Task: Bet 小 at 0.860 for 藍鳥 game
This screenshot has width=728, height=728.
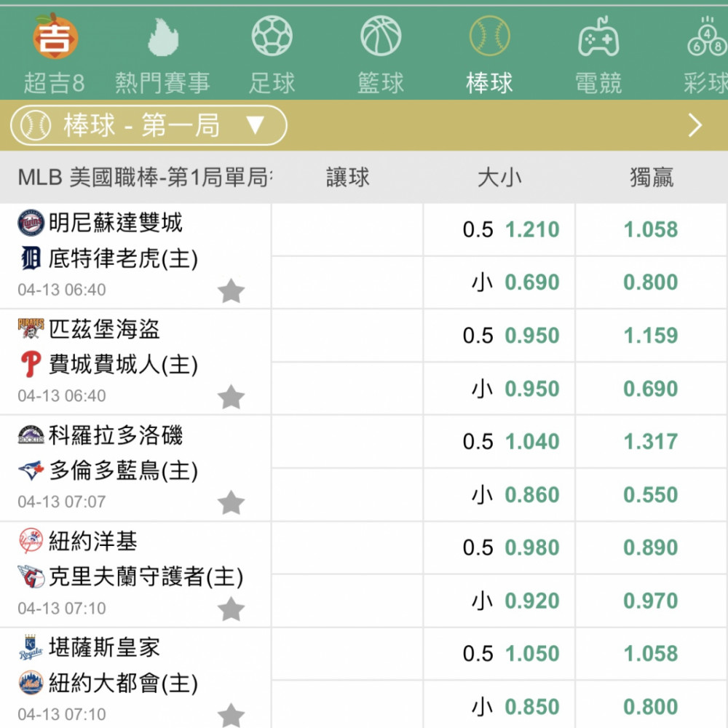Action: pos(499,494)
